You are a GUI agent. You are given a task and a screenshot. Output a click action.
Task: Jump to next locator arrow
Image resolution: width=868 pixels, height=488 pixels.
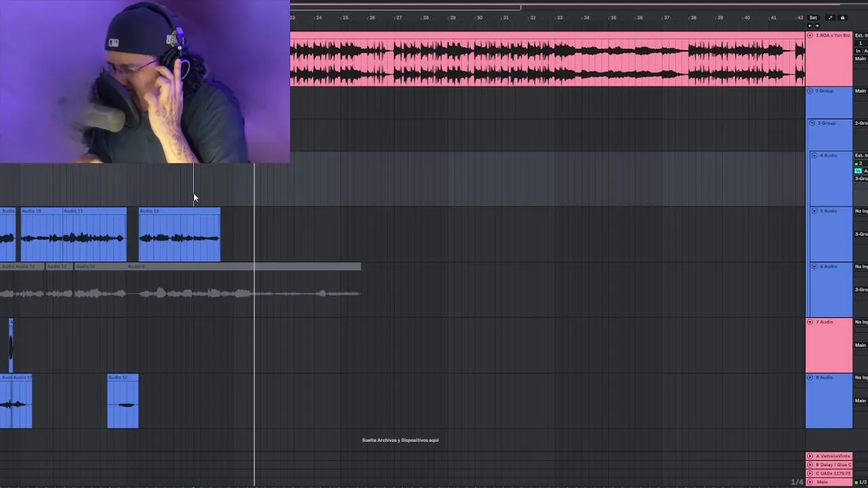point(817,26)
